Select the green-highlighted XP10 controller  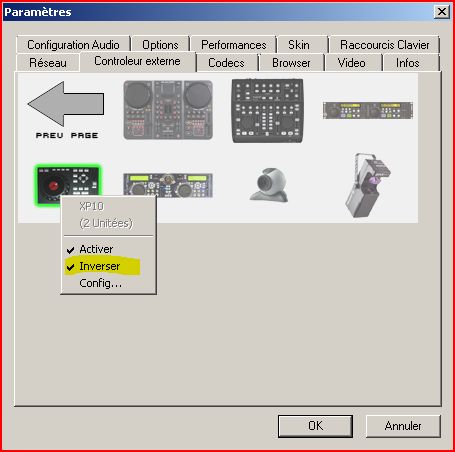[68, 184]
